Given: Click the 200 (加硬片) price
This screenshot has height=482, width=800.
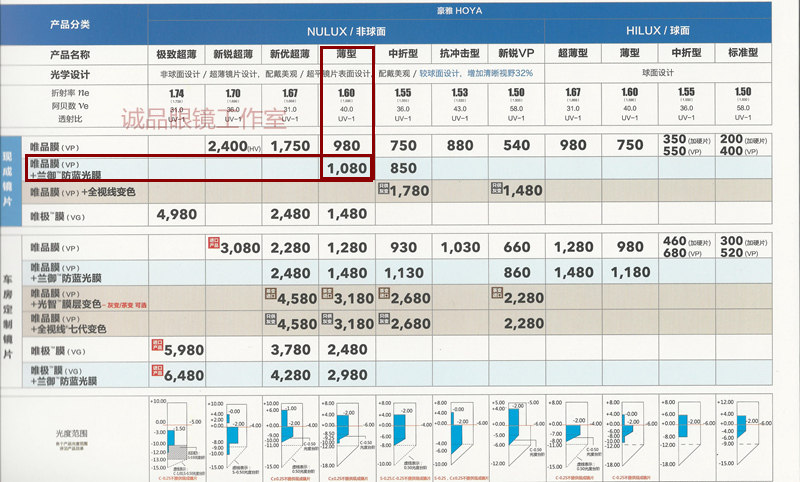Looking at the screenshot, I should (743, 139).
